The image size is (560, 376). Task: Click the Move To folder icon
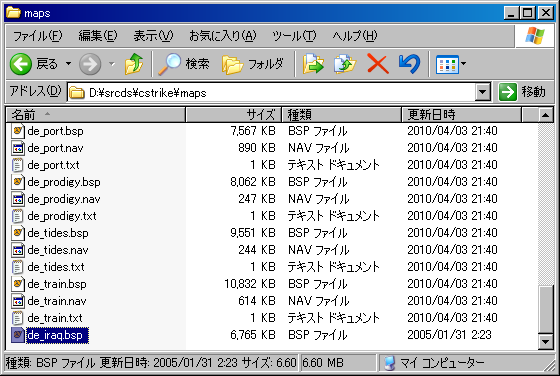click(x=313, y=64)
